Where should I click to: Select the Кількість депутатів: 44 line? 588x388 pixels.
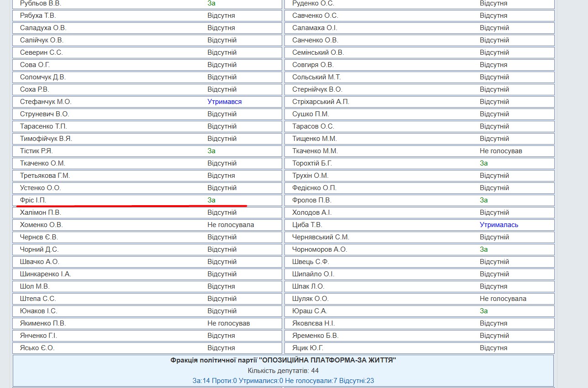coord(283,371)
